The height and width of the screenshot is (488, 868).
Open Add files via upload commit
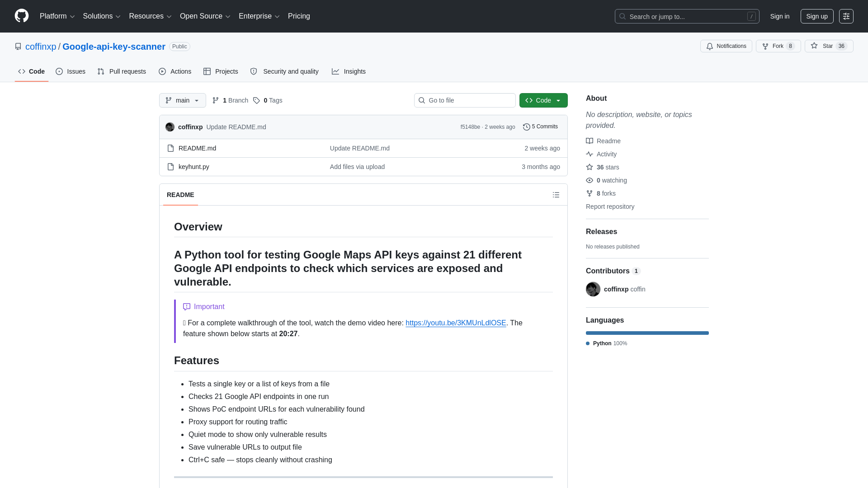pos(357,167)
